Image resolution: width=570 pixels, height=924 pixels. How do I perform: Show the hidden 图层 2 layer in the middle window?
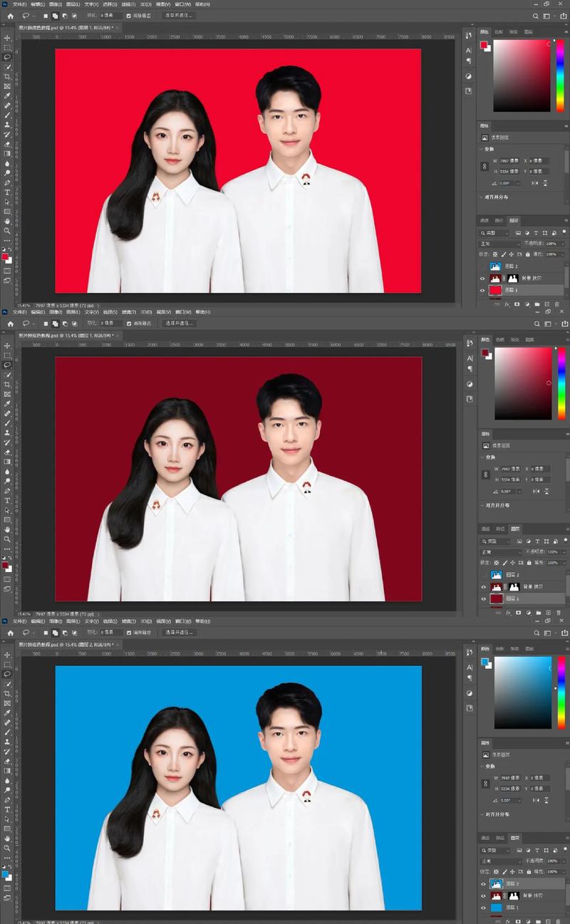tap(483, 575)
